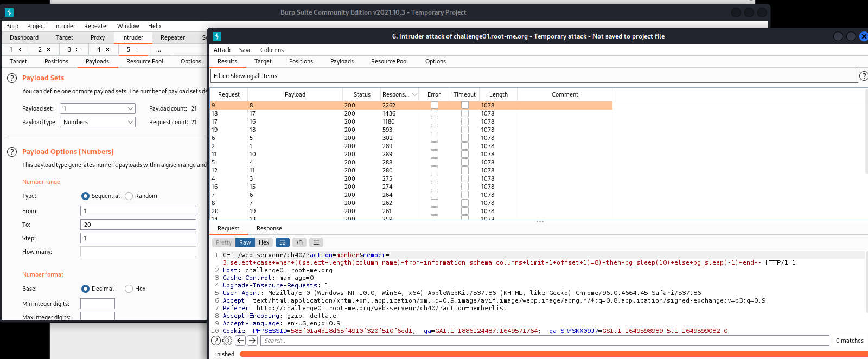Select Sequential number range type
The width and height of the screenshot is (868, 359).
pyautogui.click(x=85, y=196)
